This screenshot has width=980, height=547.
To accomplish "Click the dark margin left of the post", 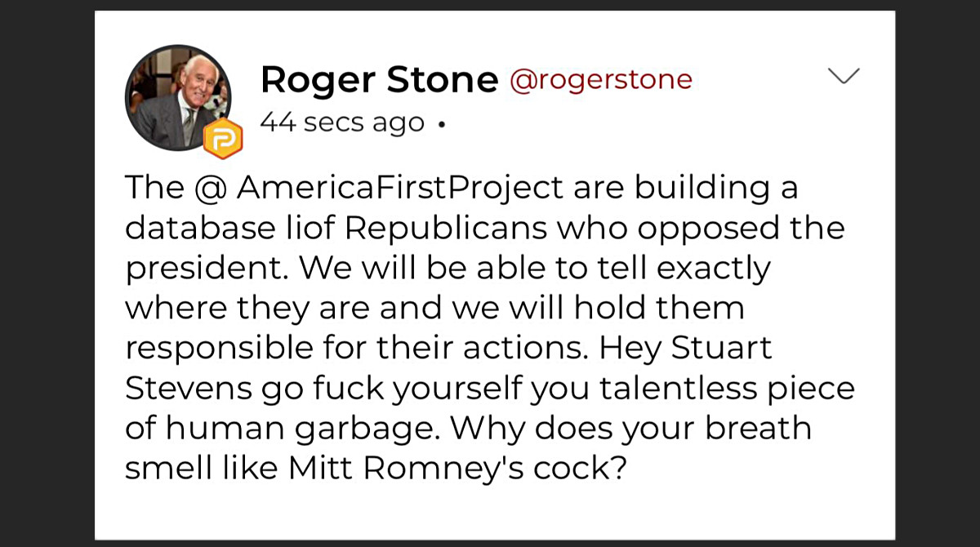I will (47, 273).
